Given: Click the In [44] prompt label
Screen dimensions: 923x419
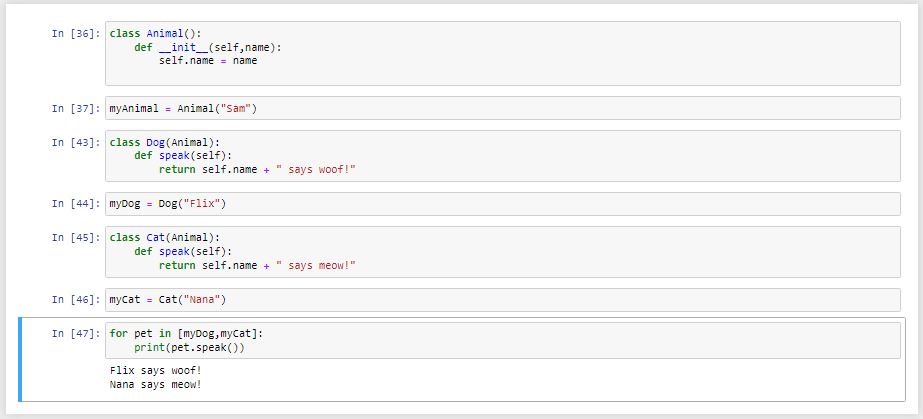Looking at the screenshot, I should [75, 204].
